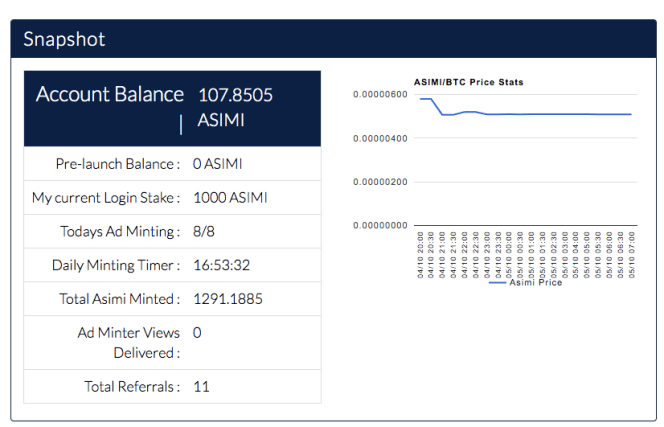Select the 107.8505 account balance value
The width and height of the screenshot is (664, 427).
coord(235,95)
